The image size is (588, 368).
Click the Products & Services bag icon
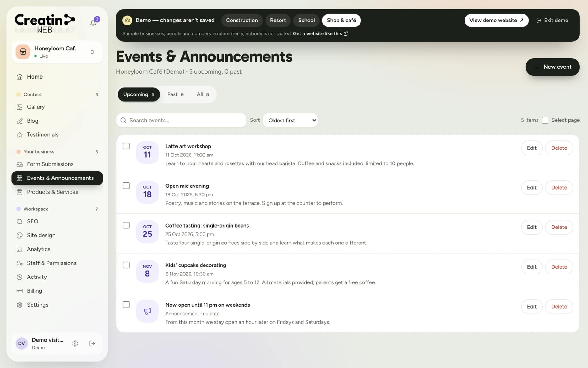(20, 192)
